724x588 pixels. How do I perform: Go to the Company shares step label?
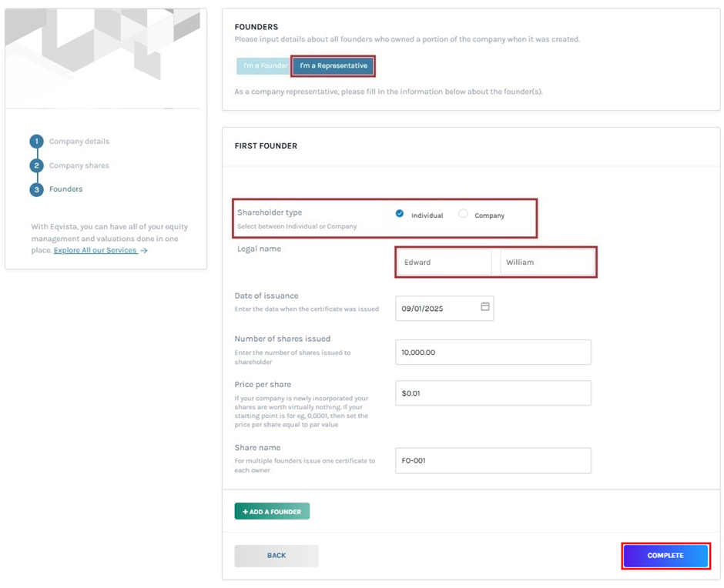point(79,165)
